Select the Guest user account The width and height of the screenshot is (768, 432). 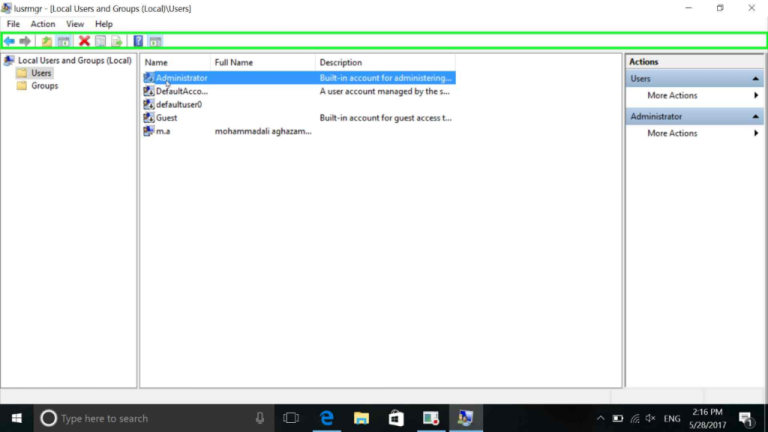[167, 118]
